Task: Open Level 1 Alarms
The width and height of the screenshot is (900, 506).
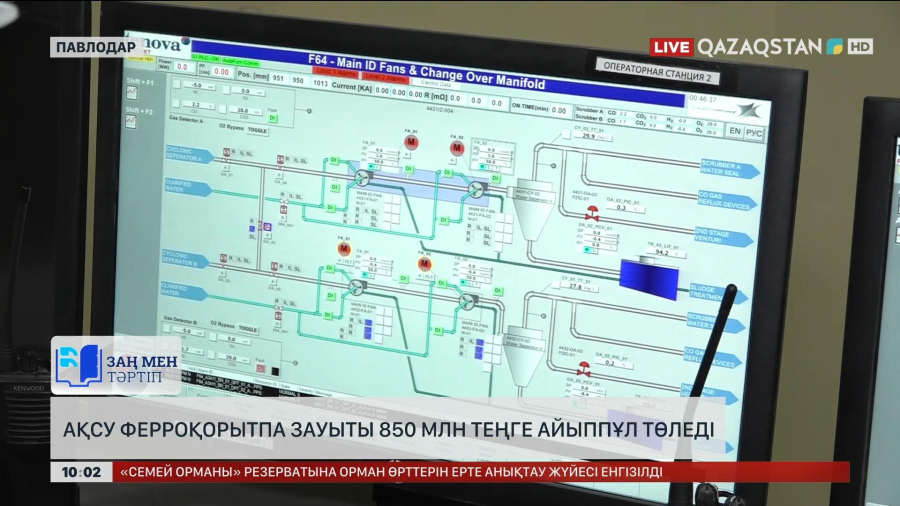Action: tap(336, 73)
